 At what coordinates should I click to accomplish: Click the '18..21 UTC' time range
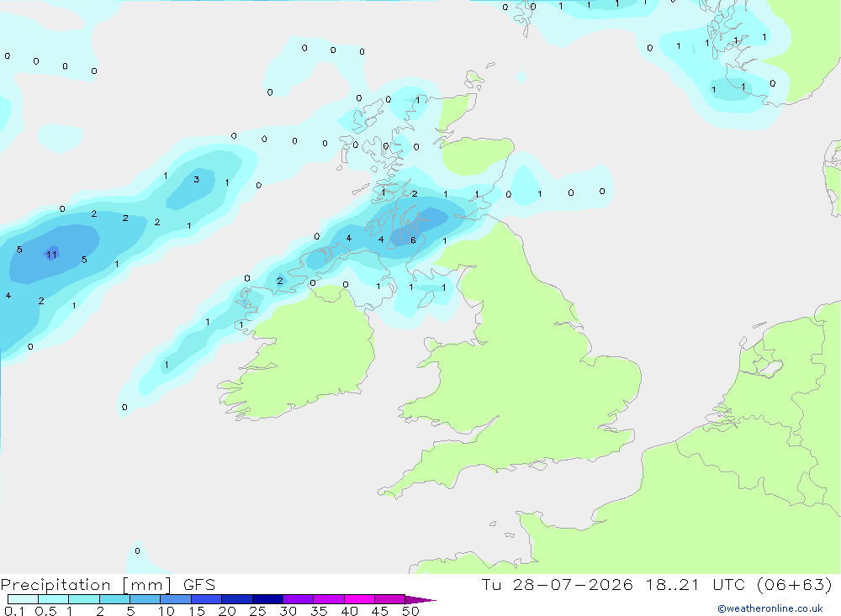pos(696,584)
